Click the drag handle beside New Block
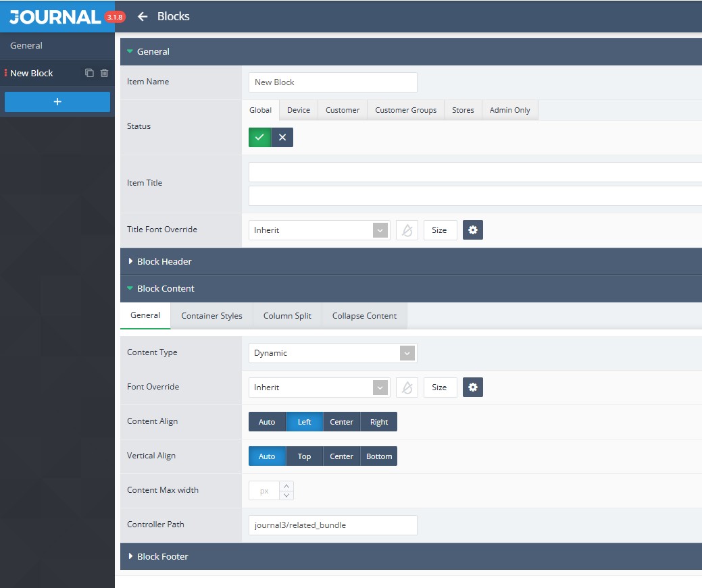 pyautogui.click(x=5, y=73)
